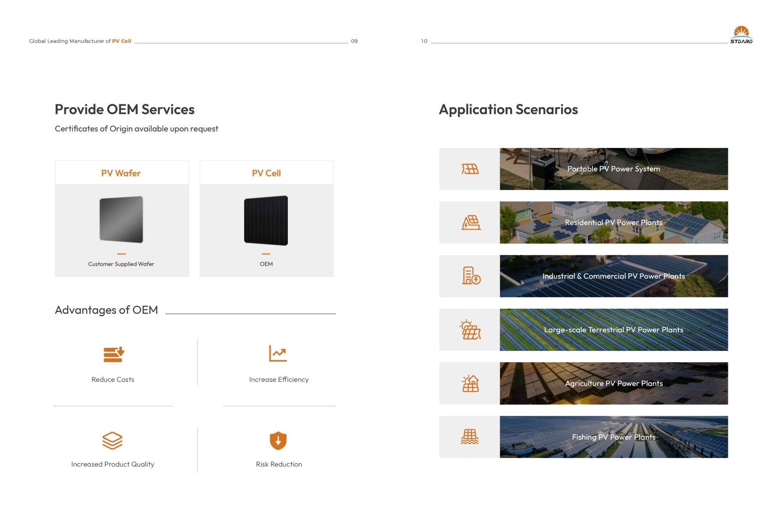The height and width of the screenshot is (532, 779).
Task: Click the Global Leading Manufacturer header text
Action: pyautogui.click(x=80, y=41)
